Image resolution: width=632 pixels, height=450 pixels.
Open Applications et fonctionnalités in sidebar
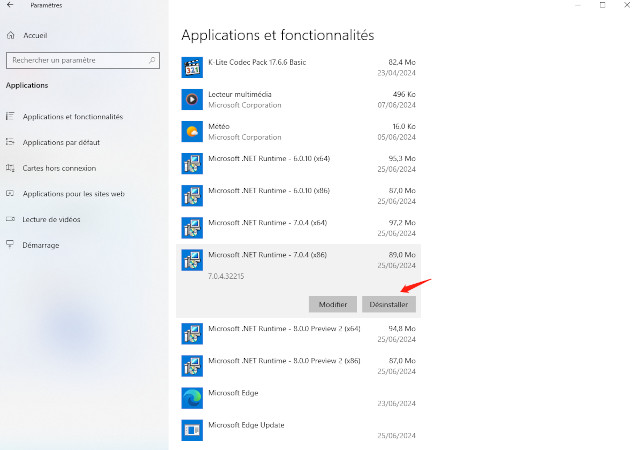coord(73,117)
